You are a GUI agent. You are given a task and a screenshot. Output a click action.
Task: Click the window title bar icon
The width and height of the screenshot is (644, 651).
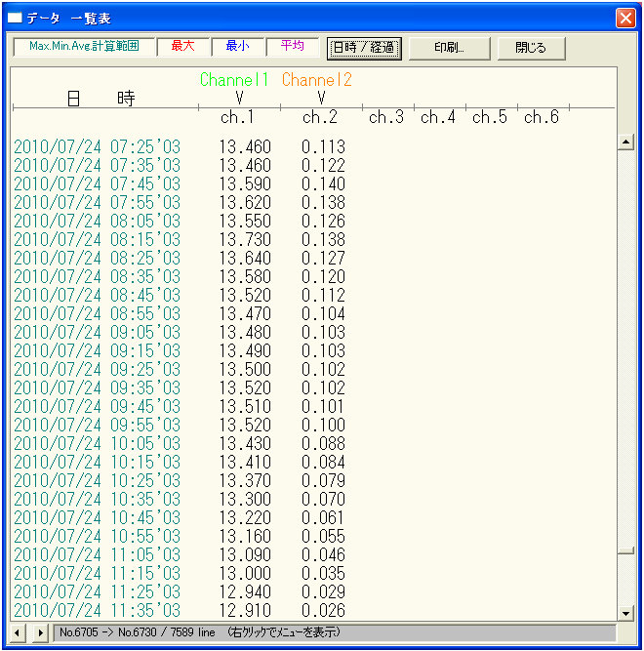[16, 19]
